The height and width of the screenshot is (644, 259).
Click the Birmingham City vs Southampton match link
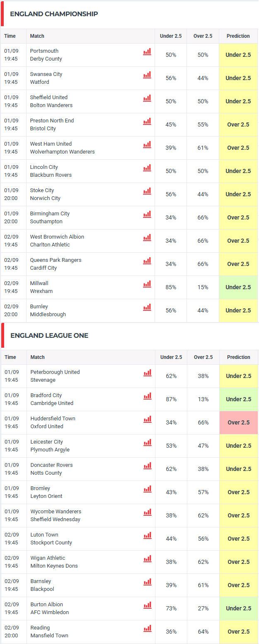[50, 217]
